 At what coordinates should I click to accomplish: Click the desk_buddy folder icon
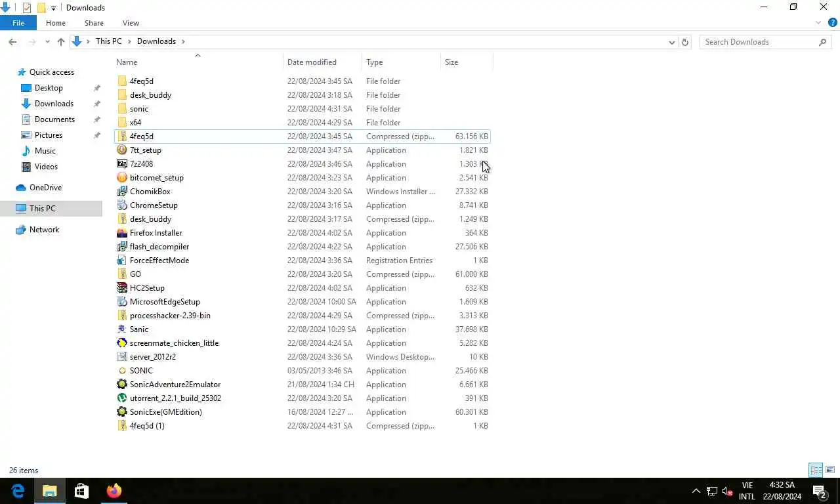tap(122, 95)
